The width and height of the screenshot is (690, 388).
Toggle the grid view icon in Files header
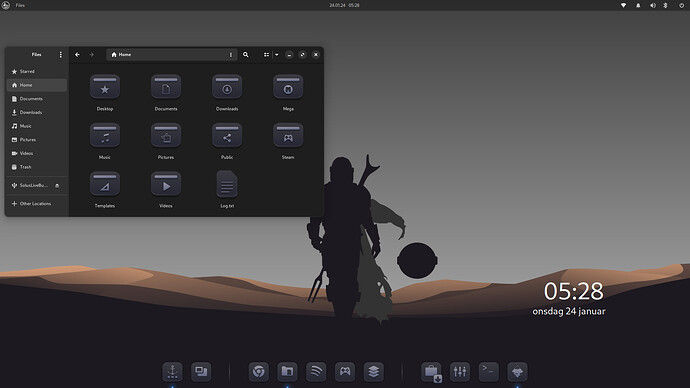266,55
